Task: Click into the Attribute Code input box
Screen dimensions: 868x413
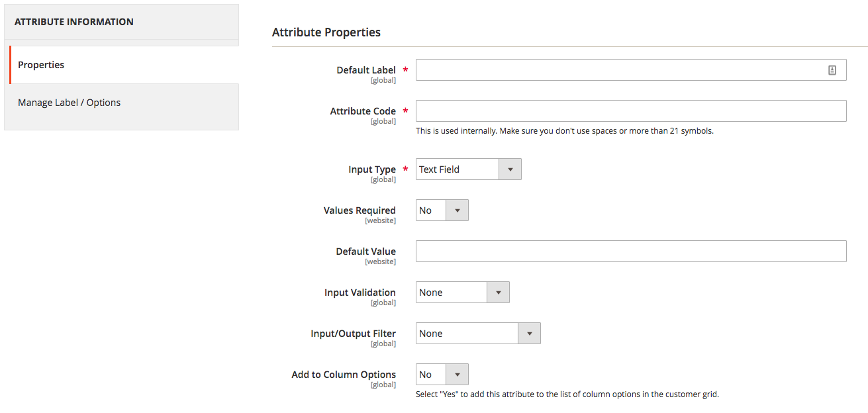Action: point(630,111)
